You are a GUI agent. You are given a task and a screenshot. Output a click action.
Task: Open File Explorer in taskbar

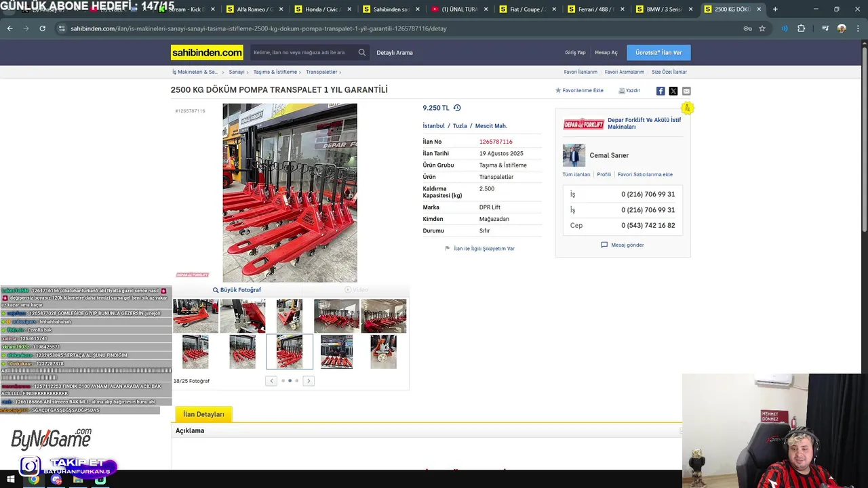click(x=78, y=479)
